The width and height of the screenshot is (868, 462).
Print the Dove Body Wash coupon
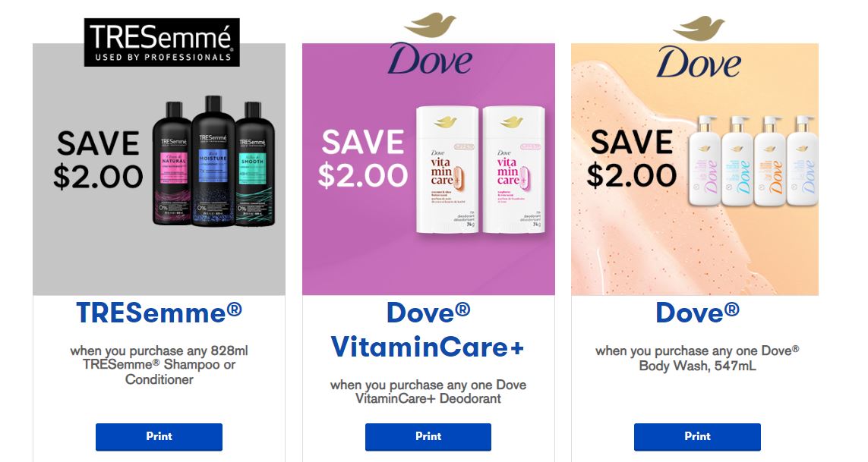point(697,437)
